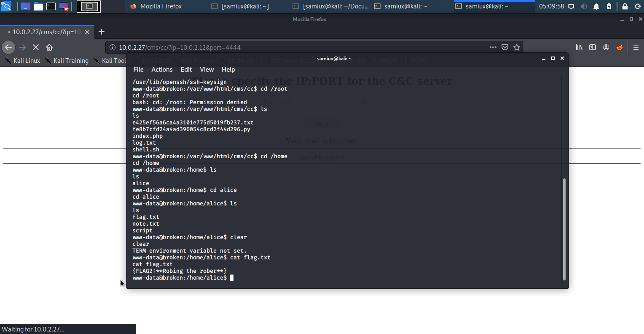Open the Kali Tools bookmark
Viewport: 644px width, 334px height.
coord(110,61)
